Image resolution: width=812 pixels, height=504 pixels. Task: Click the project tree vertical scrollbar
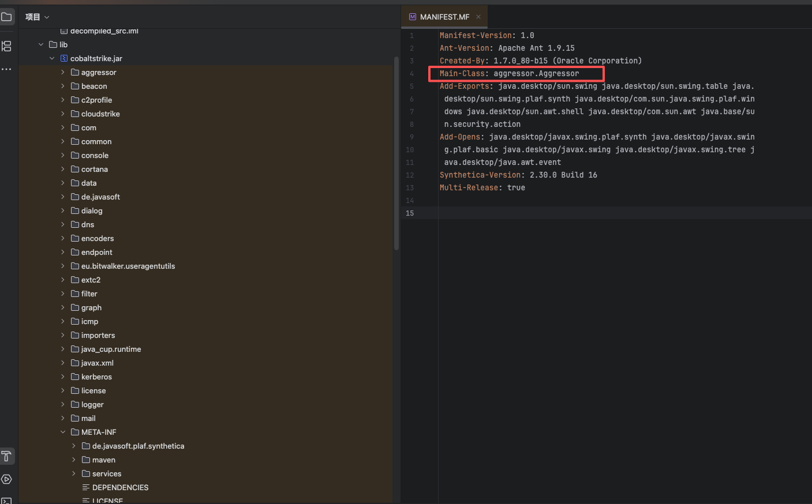point(396,153)
